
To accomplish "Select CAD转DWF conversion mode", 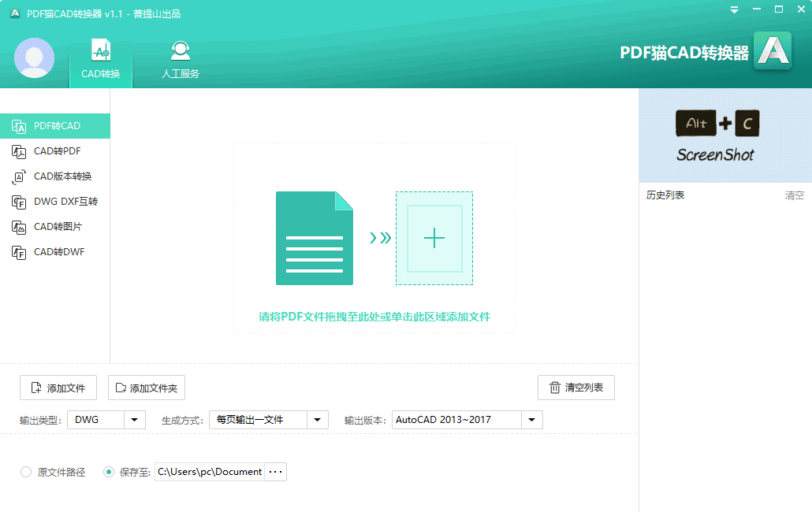I will 55,252.
